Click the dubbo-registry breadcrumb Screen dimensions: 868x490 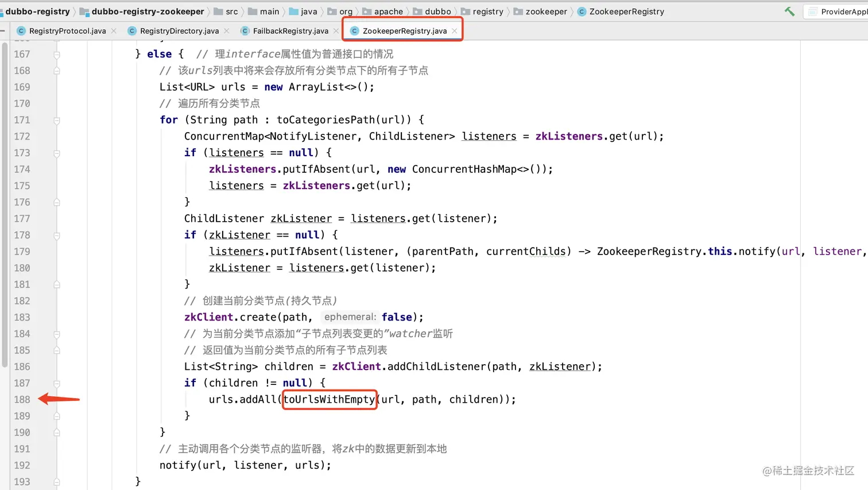tap(37, 11)
